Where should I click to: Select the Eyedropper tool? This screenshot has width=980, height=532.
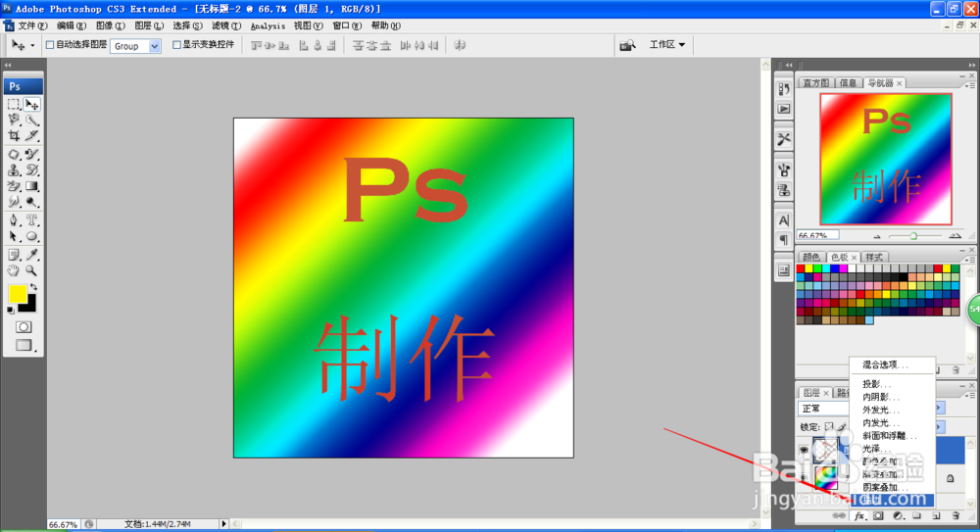tap(32, 255)
